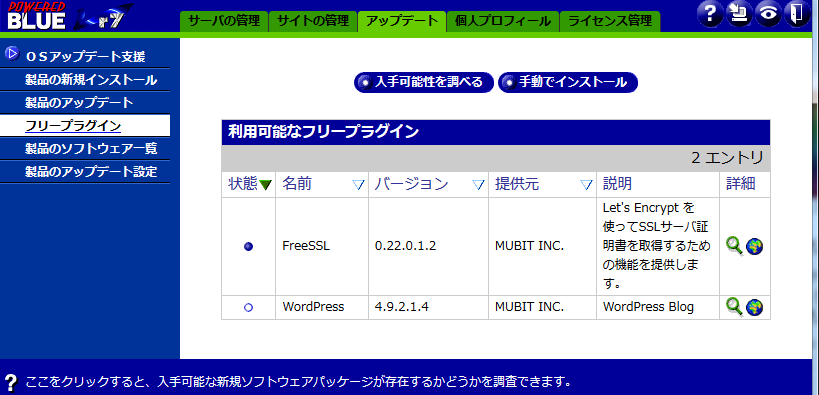Screen dimensions: 819x395
Task: Select the アップデート tab
Action: tap(402, 21)
